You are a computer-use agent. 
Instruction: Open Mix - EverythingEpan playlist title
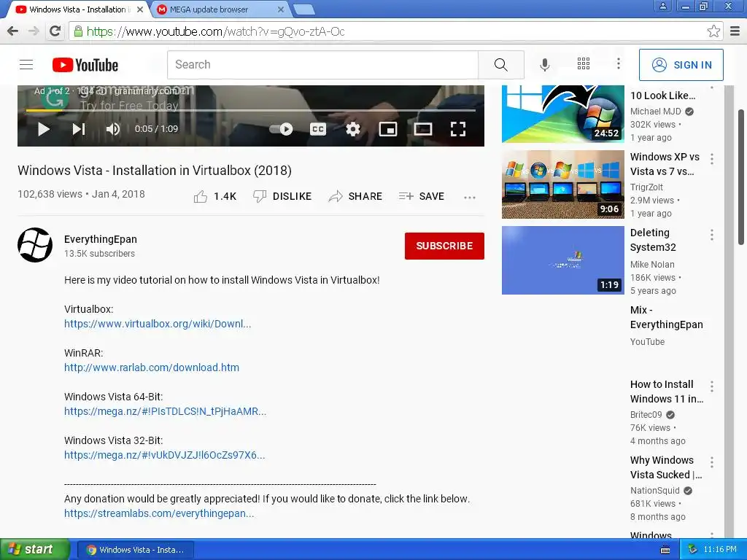point(667,317)
